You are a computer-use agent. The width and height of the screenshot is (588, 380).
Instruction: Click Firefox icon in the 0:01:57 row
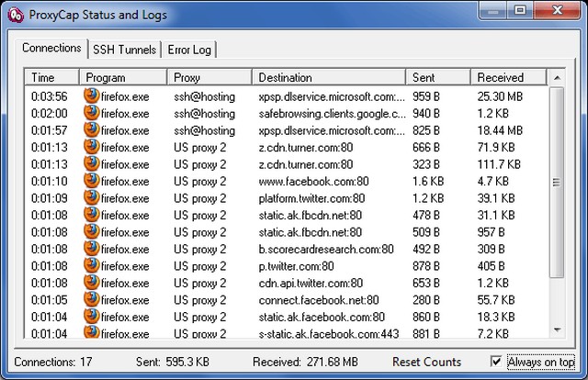(92, 130)
